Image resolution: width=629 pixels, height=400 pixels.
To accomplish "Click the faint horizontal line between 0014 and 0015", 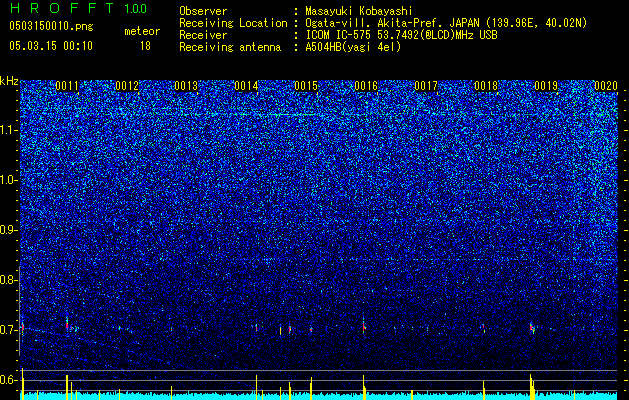I will (277, 115).
